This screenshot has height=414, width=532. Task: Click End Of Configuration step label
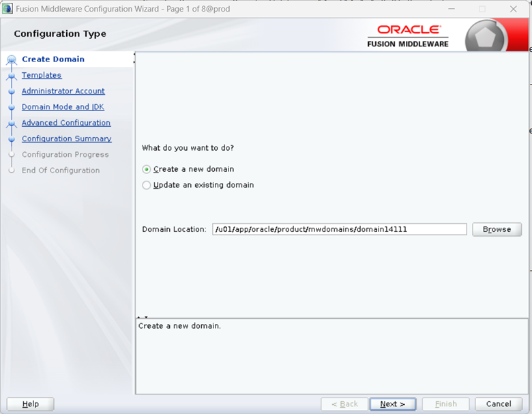point(61,171)
